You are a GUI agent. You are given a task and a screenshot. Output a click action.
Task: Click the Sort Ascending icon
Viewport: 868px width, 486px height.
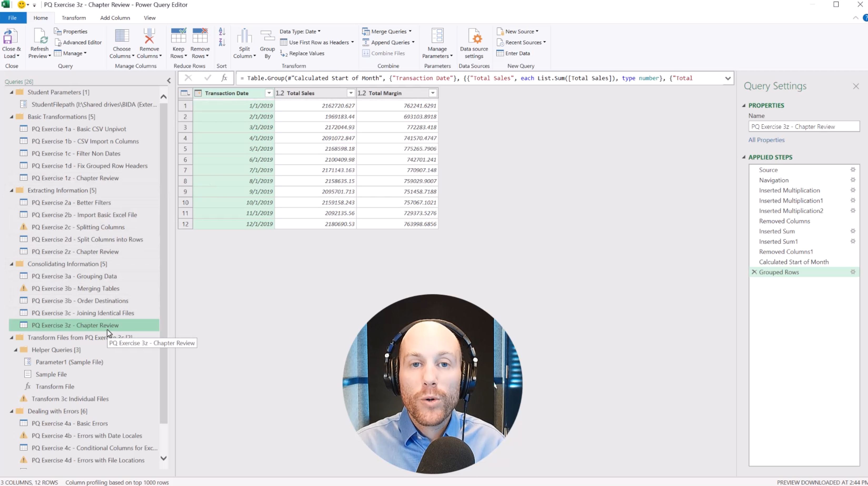click(x=222, y=31)
